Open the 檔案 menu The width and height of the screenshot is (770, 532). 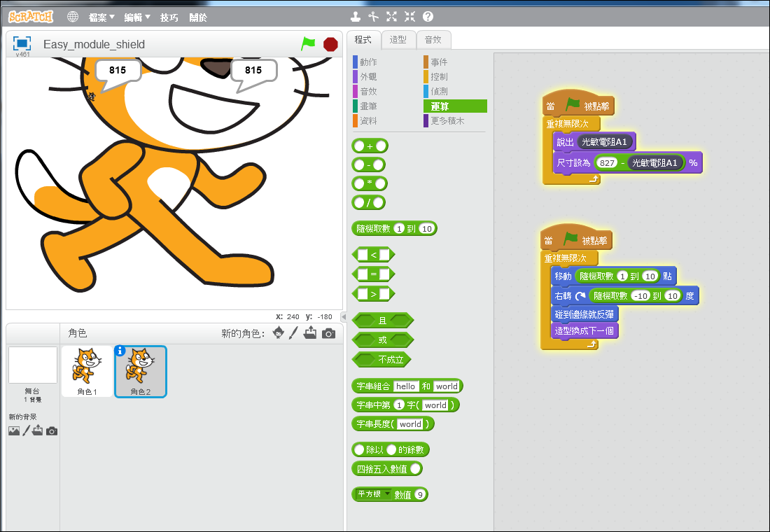tap(101, 17)
